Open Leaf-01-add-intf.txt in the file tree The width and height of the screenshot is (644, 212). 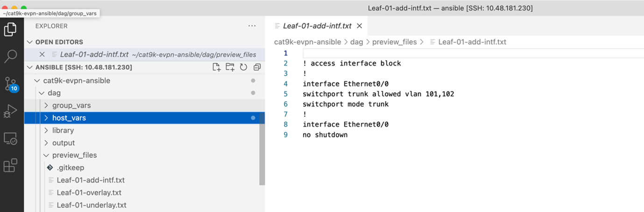tap(91, 180)
